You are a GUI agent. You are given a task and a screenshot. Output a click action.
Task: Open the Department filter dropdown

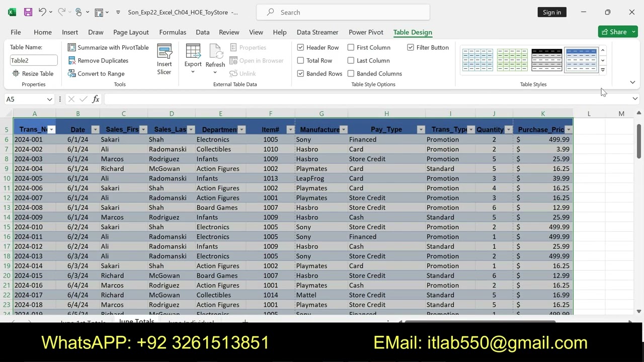tap(242, 130)
